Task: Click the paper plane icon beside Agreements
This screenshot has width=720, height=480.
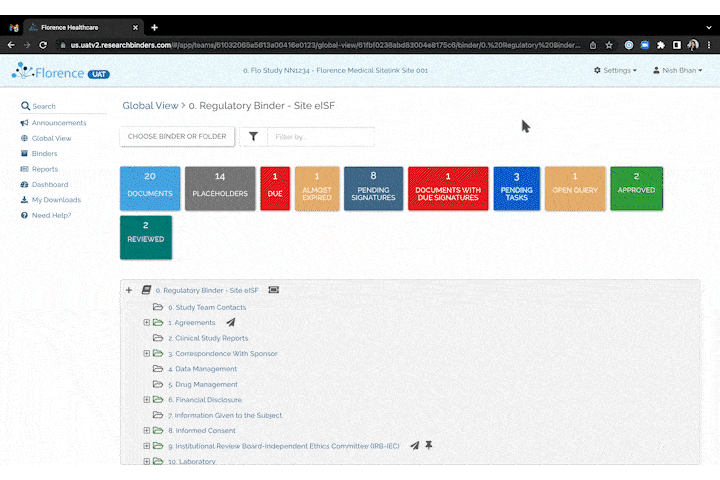Action: [231, 322]
